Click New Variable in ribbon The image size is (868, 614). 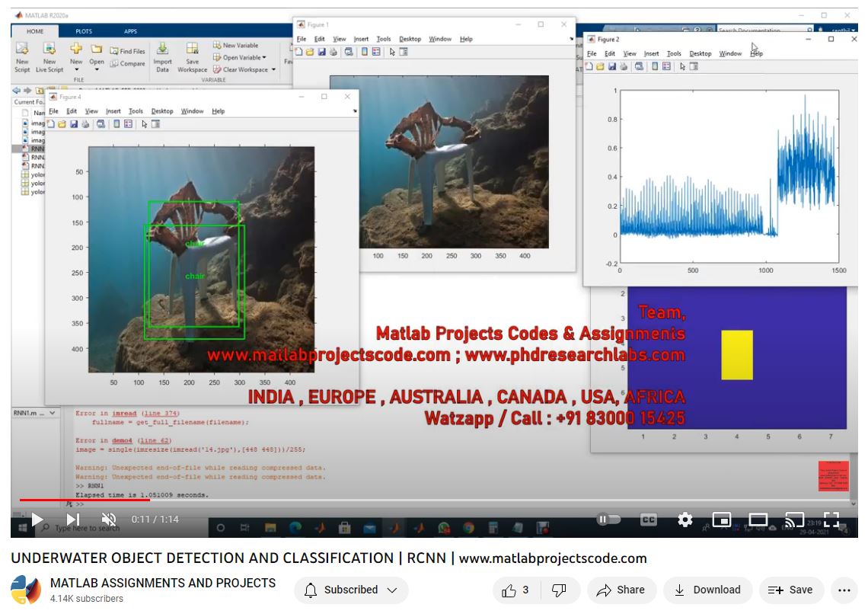(236, 46)
